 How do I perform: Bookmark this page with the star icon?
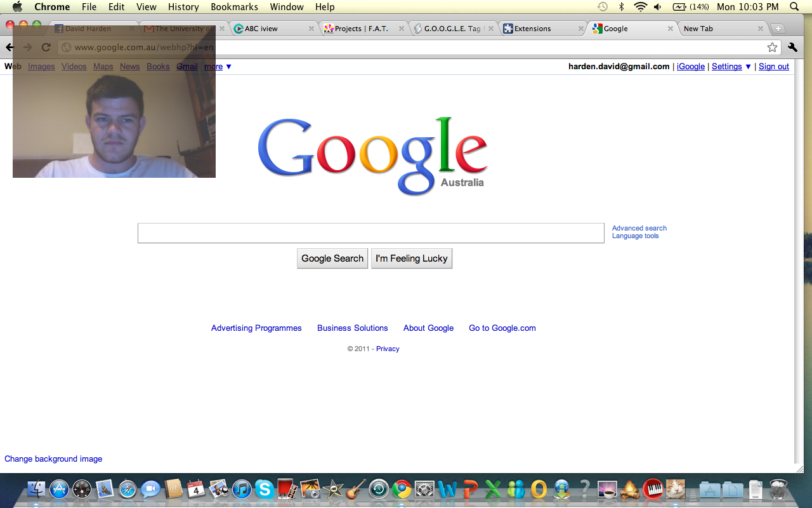pyautogui.click(x=772, y=47)
